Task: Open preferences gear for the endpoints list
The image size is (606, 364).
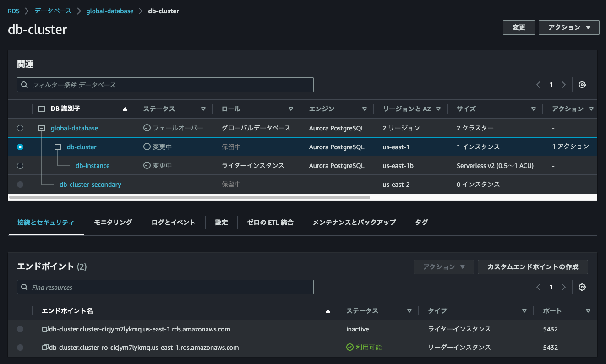Action: pos(582,287)
